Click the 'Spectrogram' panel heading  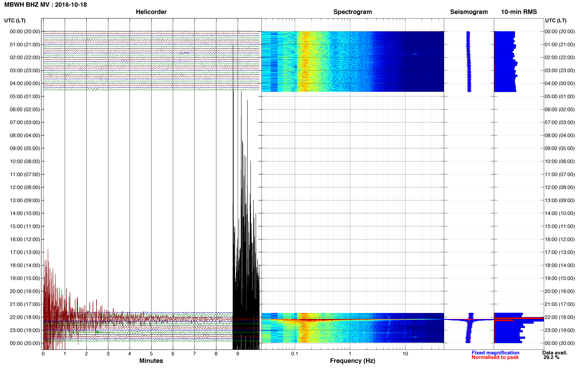click(x=352, y=12)
